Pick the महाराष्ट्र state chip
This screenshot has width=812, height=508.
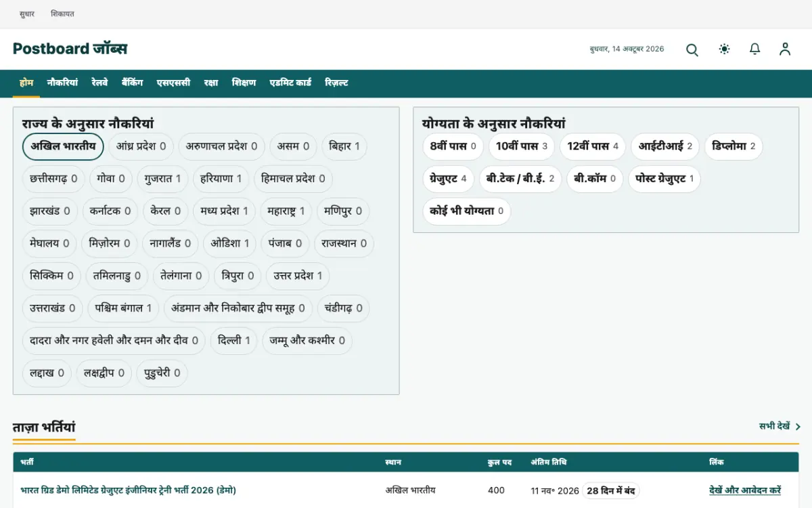(286, 211)
